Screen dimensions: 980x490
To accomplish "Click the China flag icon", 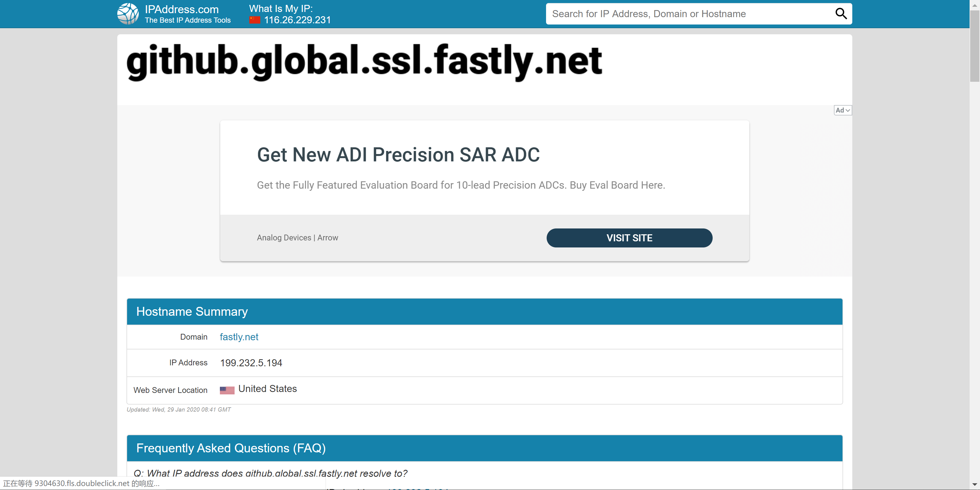I will 254,20.
